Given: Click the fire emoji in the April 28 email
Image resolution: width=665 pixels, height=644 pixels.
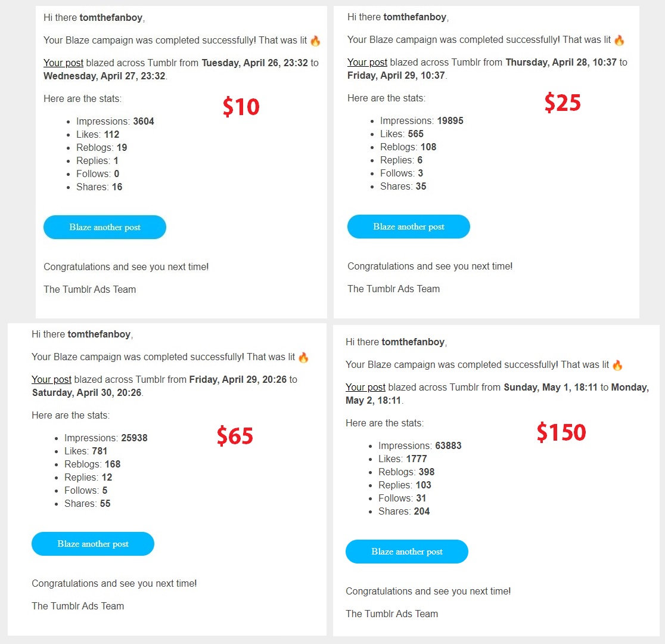Looking at the screenshot, I should 619,40.
